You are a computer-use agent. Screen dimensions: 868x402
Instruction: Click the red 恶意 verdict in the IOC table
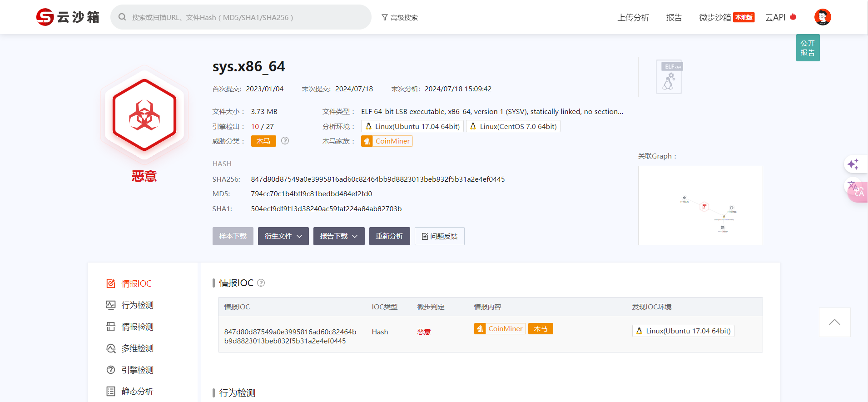point(424,332)
